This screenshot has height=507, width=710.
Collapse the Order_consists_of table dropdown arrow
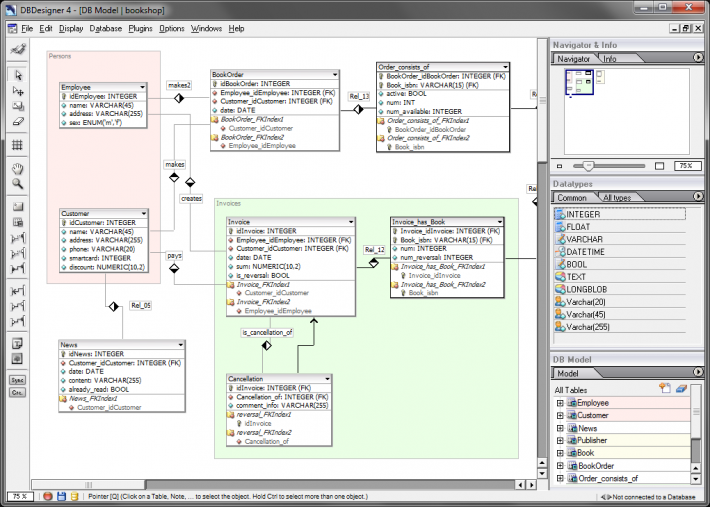coord(505,67)
